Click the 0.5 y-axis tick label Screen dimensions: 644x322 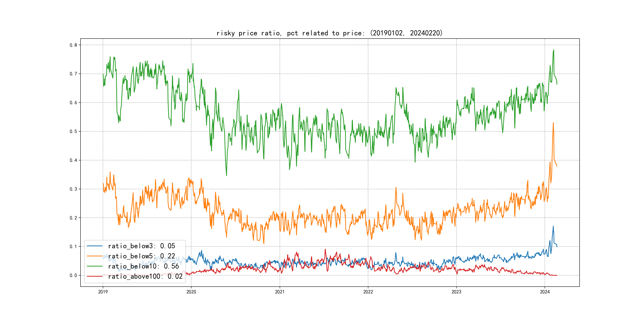tap(73, 132)
